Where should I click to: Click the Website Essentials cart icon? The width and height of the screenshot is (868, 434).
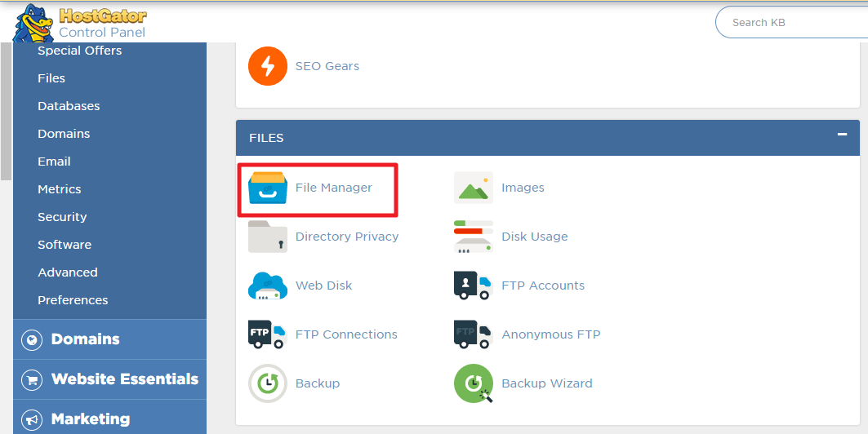pyautogui.click(x=32, y=380)
